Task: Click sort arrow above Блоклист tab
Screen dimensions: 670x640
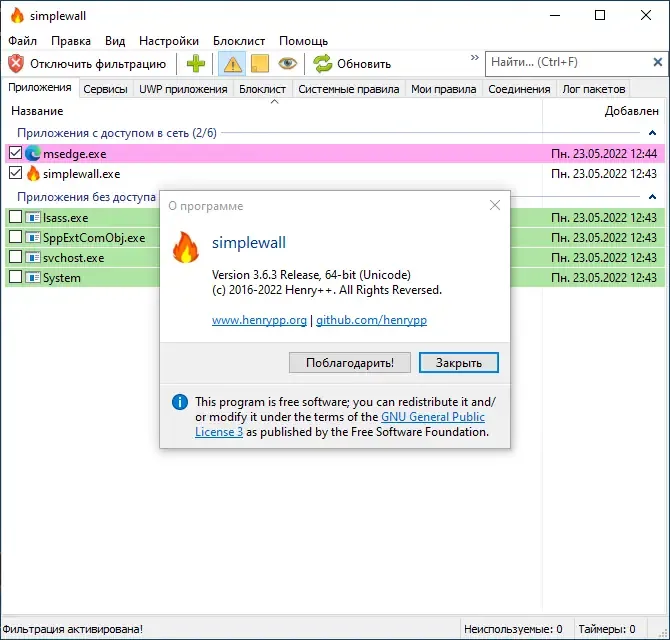Action: (x=275, y=102)
